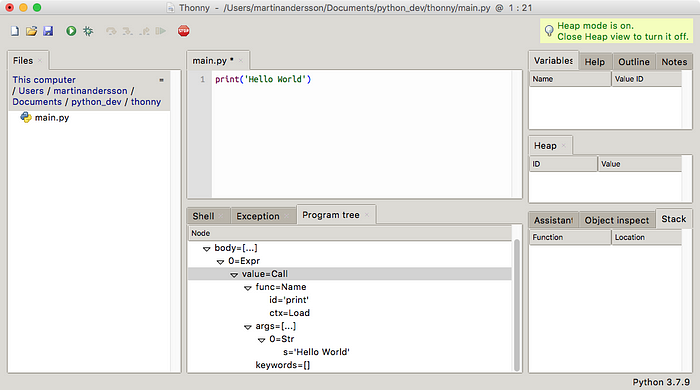Close the Program tree tab
The height and width of the screenshot is (390, 700).
[x=367, y=215]
